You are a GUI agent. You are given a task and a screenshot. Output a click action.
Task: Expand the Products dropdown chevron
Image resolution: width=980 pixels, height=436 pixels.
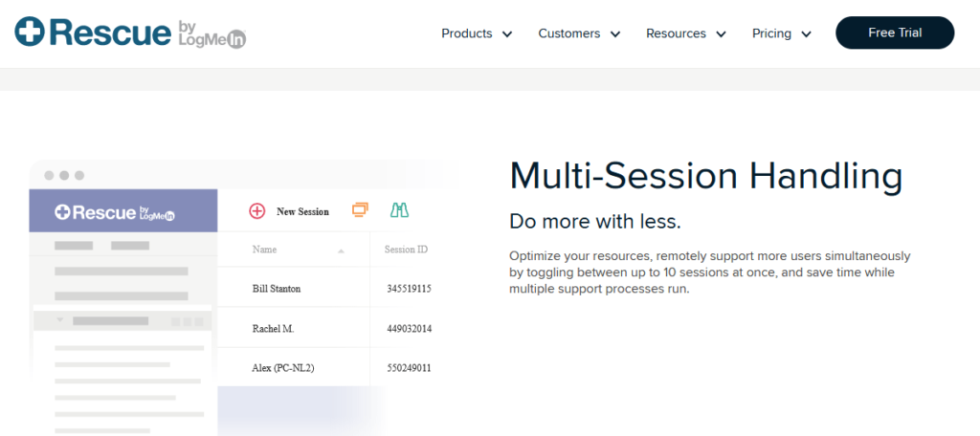(507, 34)
